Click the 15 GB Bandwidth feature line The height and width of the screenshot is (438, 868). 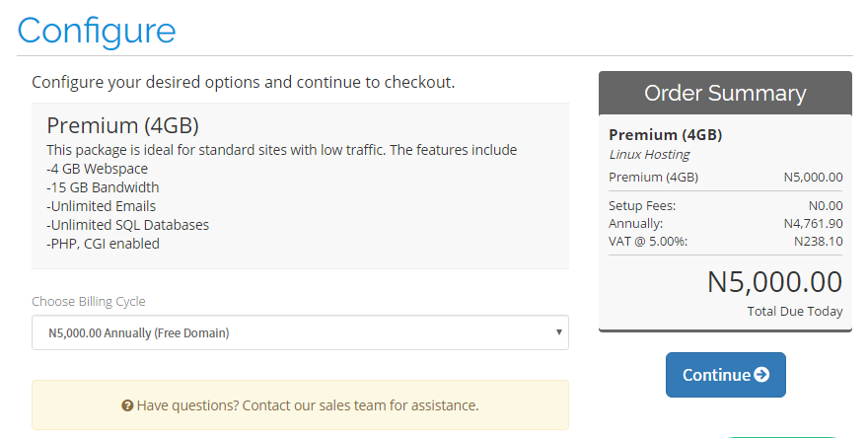click(x=103, y=187)
